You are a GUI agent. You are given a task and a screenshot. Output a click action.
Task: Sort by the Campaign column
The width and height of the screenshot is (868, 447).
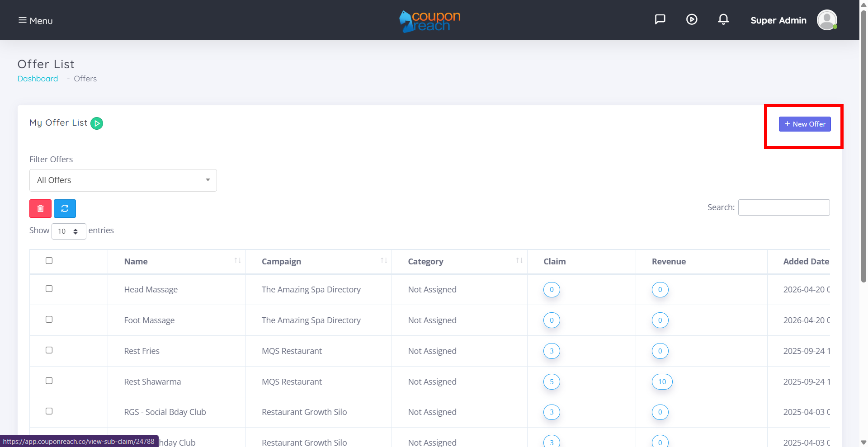(319, 262)
